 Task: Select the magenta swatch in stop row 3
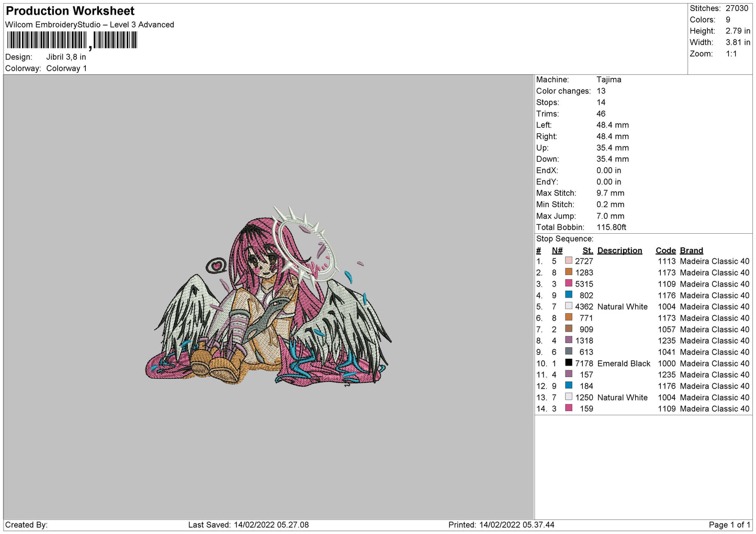568,283
